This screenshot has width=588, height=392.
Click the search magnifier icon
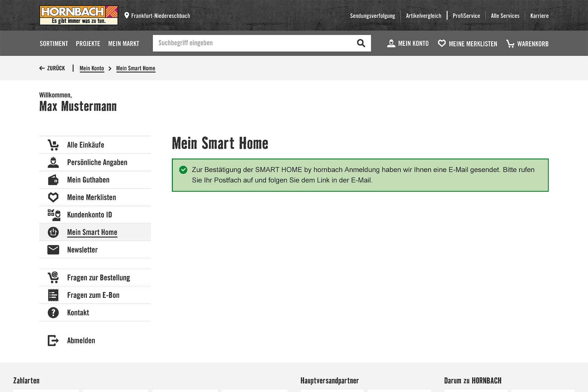(x=361, y=43)
